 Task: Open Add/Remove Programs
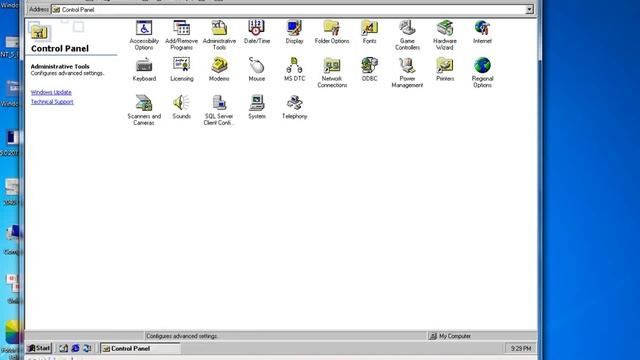point(181,35)
